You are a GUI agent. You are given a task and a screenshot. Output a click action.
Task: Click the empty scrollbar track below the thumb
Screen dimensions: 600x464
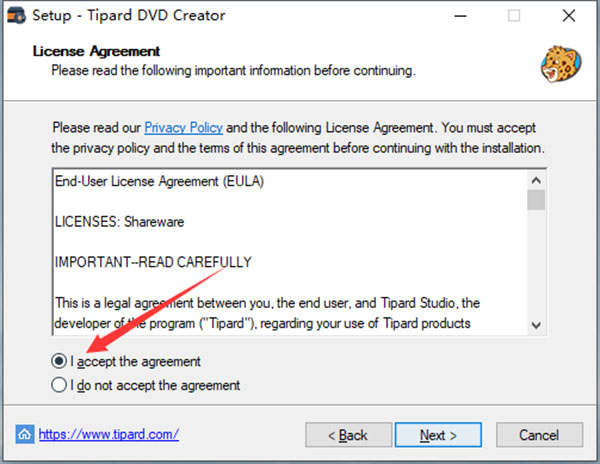coord(536,263)
